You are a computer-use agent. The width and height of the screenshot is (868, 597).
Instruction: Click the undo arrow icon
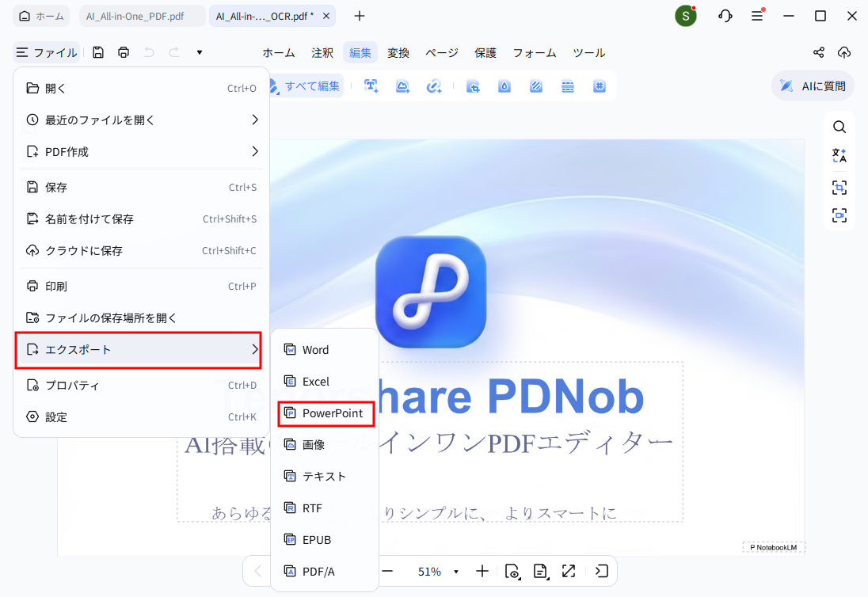(149, 52)
